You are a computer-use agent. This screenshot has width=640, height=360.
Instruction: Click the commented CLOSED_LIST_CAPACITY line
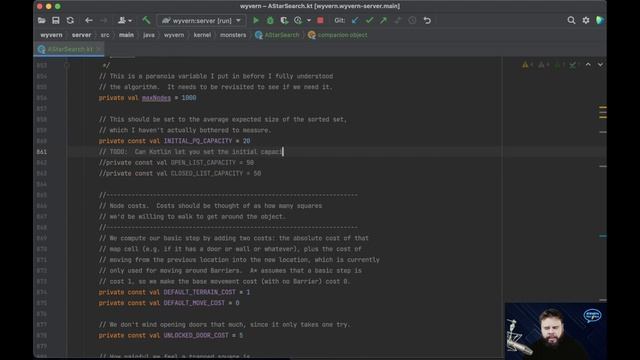tap(180, 173)
